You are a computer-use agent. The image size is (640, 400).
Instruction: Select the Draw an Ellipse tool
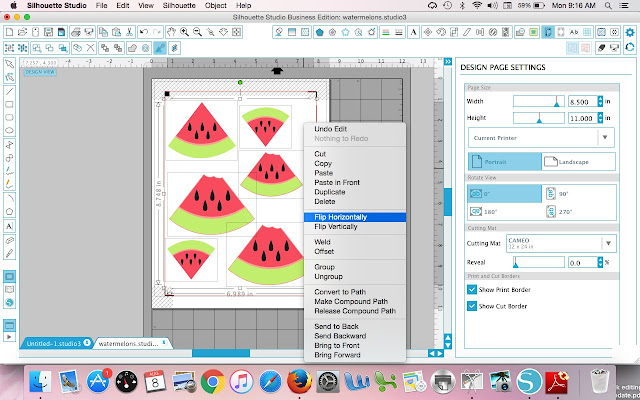[9, 131]
